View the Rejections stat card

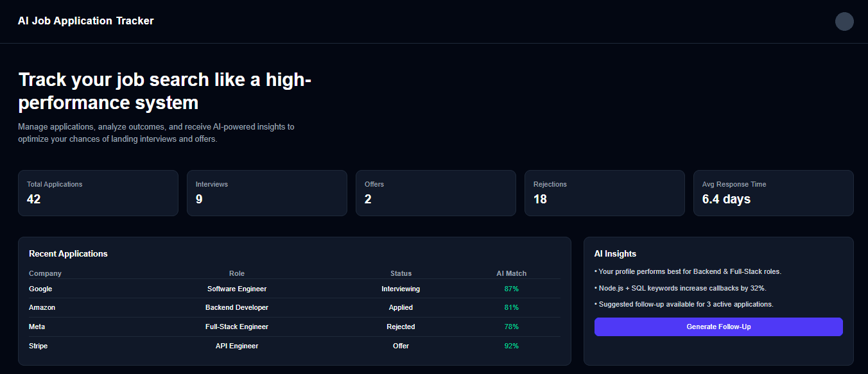click(604, 192)
